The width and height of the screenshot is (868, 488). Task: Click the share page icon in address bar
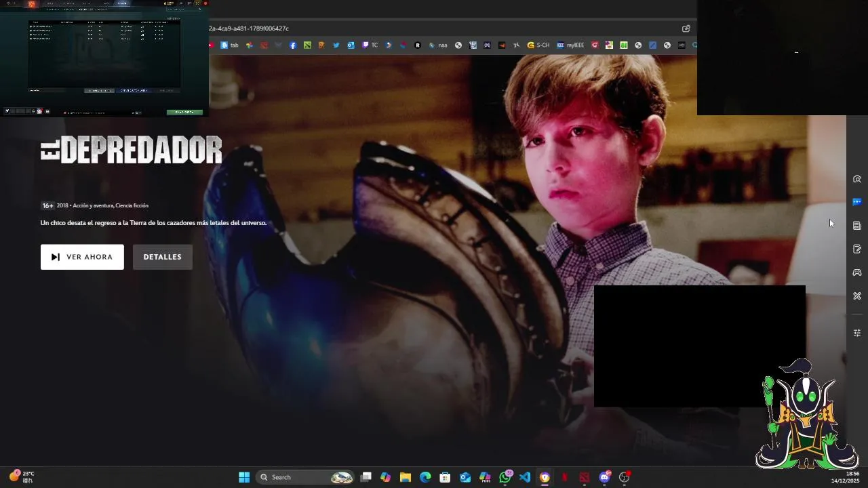pos(686,28)
